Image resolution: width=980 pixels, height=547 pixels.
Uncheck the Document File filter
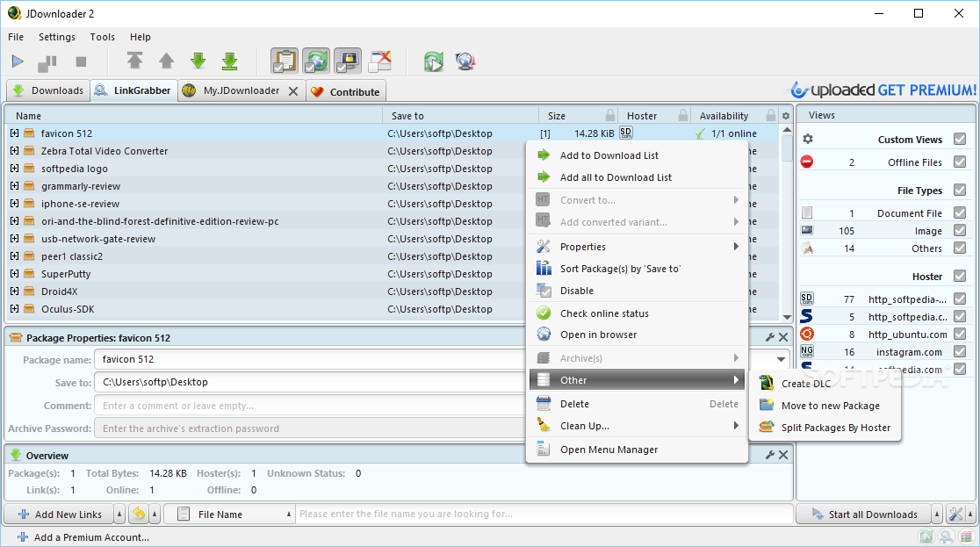coord(960,212)
